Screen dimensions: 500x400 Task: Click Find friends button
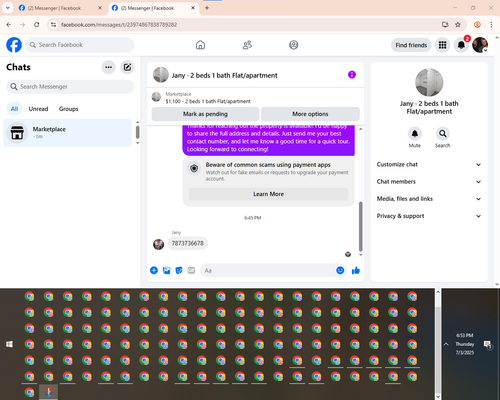[411, 45]
